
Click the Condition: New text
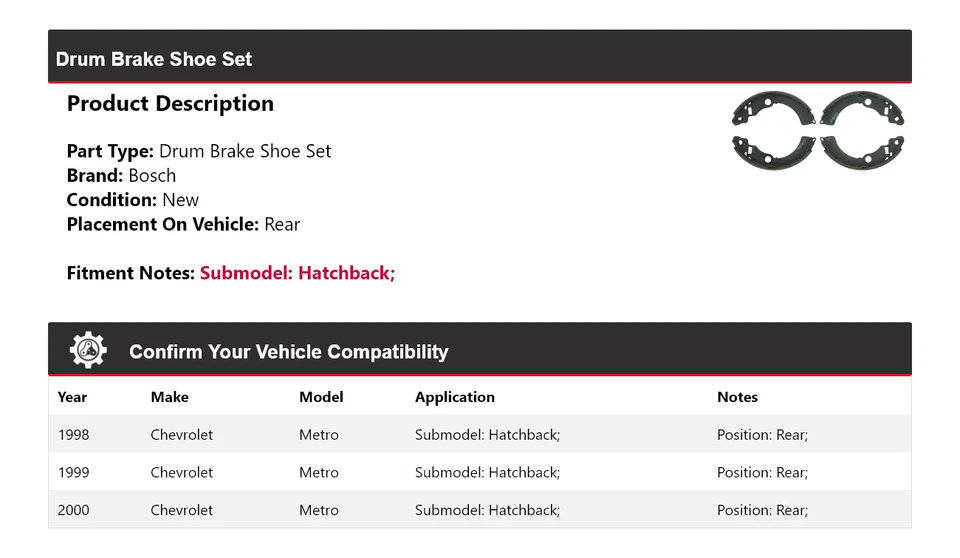coord(132,200)
